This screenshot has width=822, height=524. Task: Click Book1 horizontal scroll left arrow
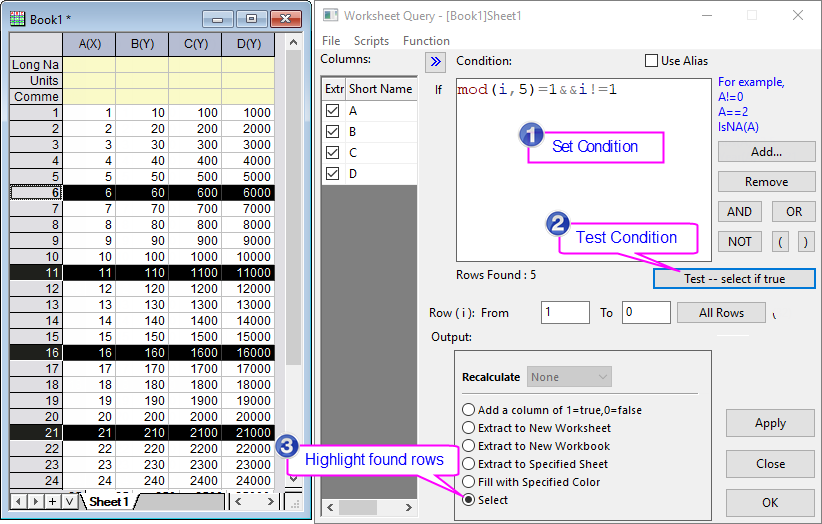[239, 501]
